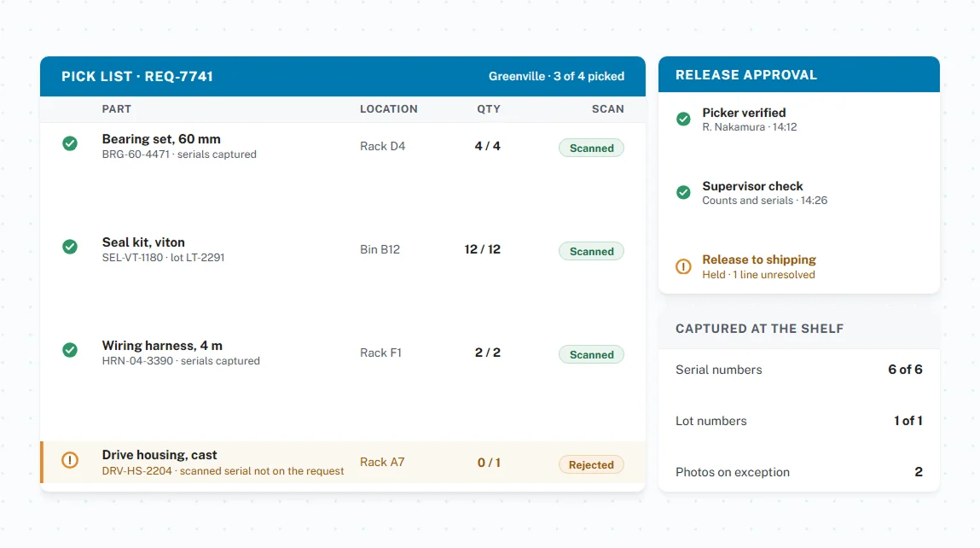The width and height of the screenshot is (980, 548).
Task: Click the Lot numbers 1 of 1 value
Action: 908,421
